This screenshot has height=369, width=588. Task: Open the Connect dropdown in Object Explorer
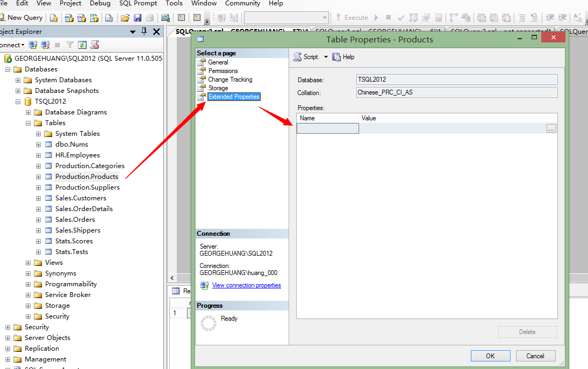point(12,45)
